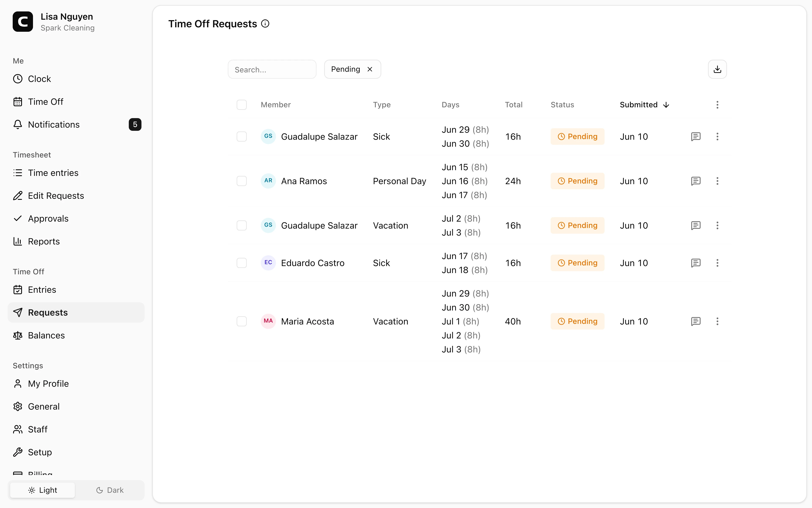Check the box for Maria Acosta's request
The image size is (812, 508).
click(241, 321)
